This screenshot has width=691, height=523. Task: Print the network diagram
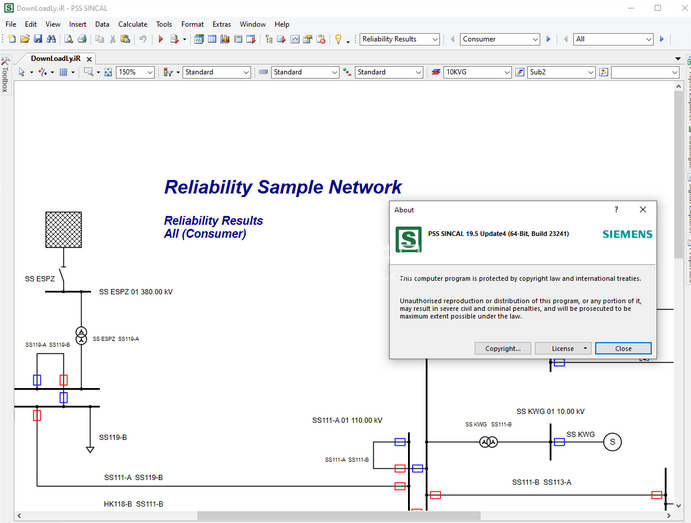tap(82, 39)
